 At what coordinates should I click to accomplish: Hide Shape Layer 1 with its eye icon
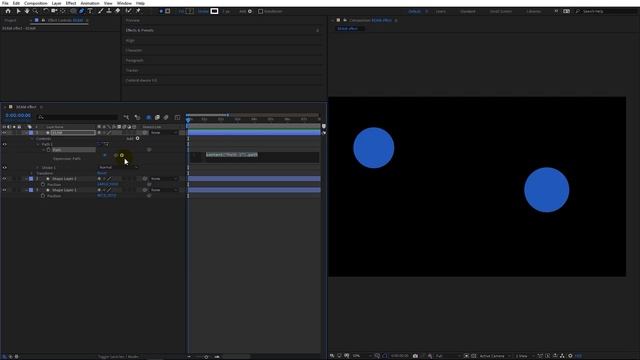[4, 190]
